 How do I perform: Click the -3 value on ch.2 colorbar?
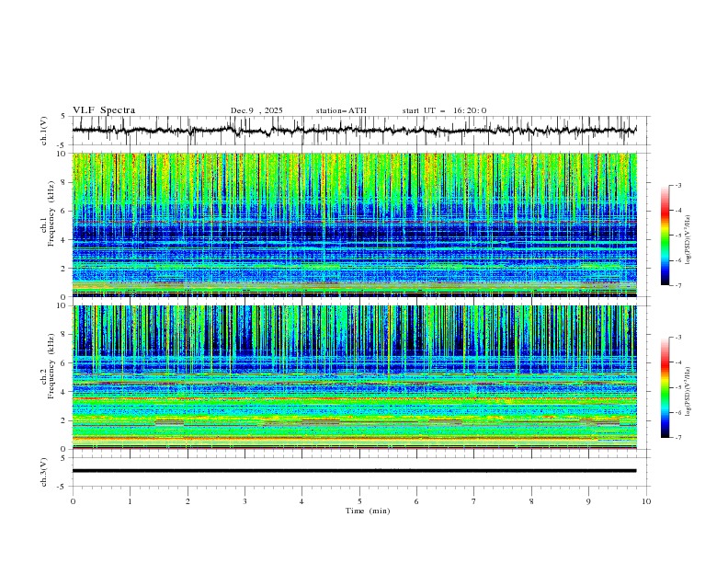pos(678,339)
